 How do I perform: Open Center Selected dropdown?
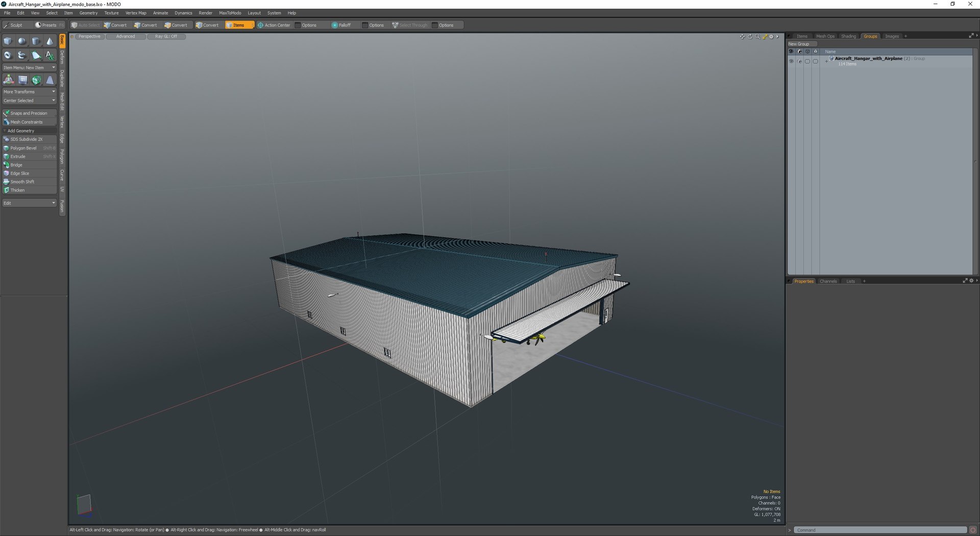(29, 101)
